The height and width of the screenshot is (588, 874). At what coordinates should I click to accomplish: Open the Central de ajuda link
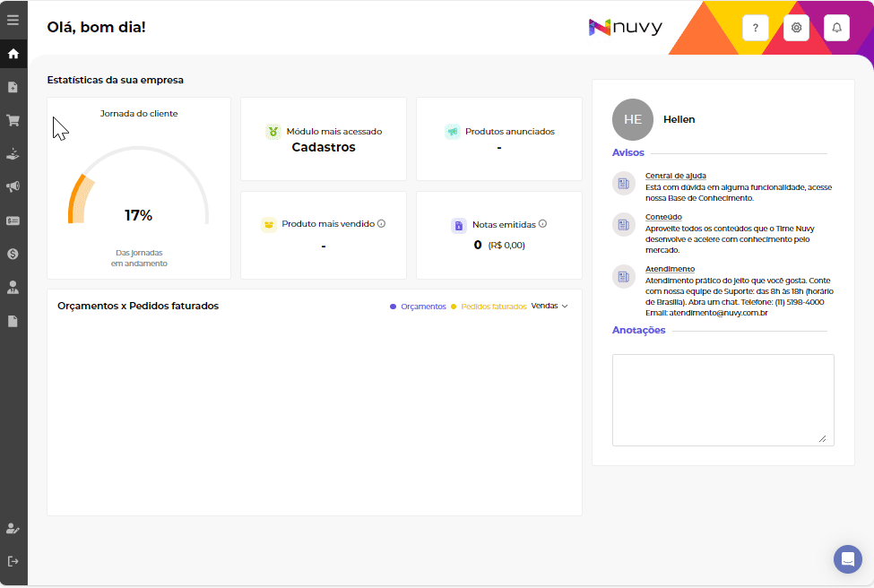tap(675, 176)
